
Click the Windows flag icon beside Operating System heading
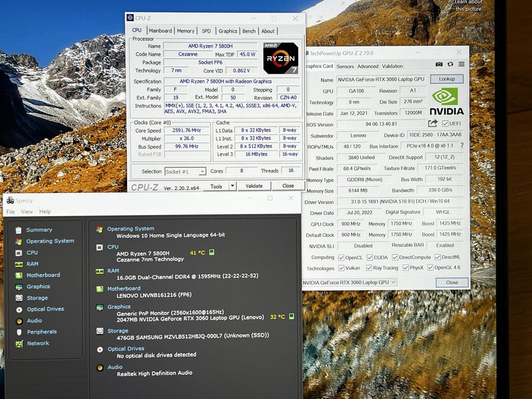(99, 229)
